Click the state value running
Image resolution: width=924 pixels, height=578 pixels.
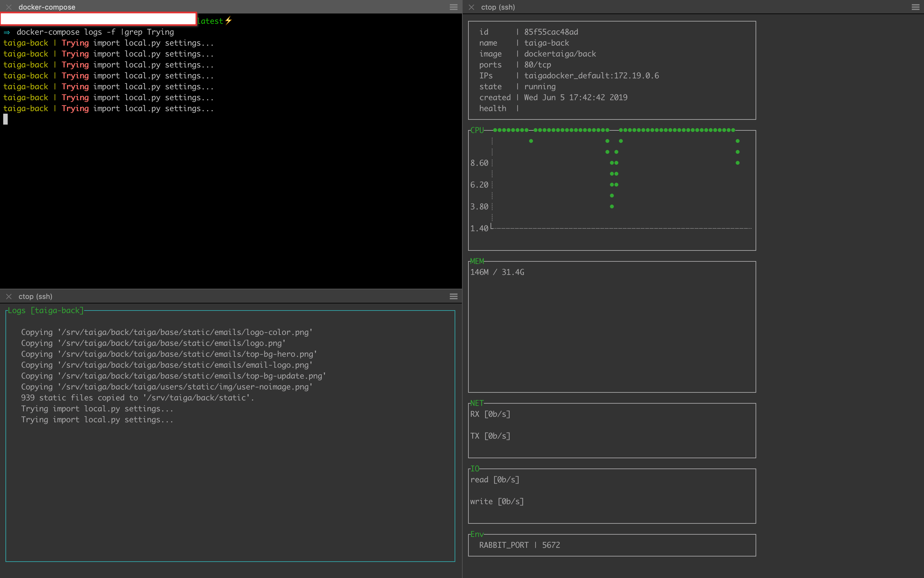(x=540, y=86)
